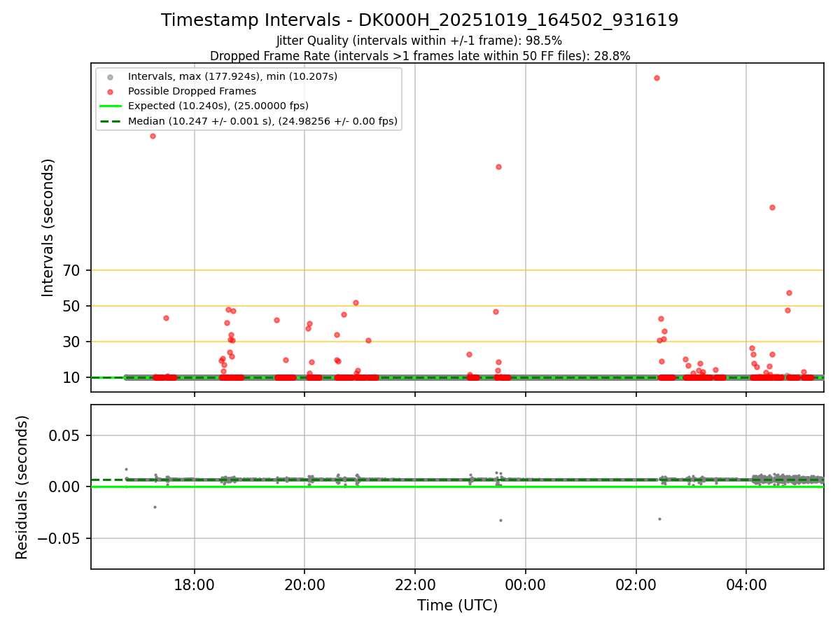This screenshot has width=840, height=630.
Task: Click the gray dot marker beside "Intervals" in the legend
Action: click(x=109, y=76)
